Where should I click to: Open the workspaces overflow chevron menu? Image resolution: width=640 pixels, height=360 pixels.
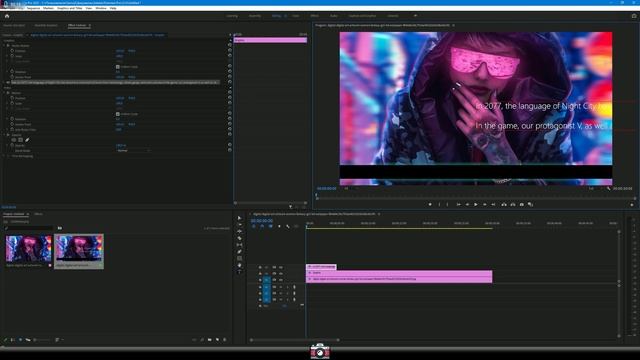[415, 16]
